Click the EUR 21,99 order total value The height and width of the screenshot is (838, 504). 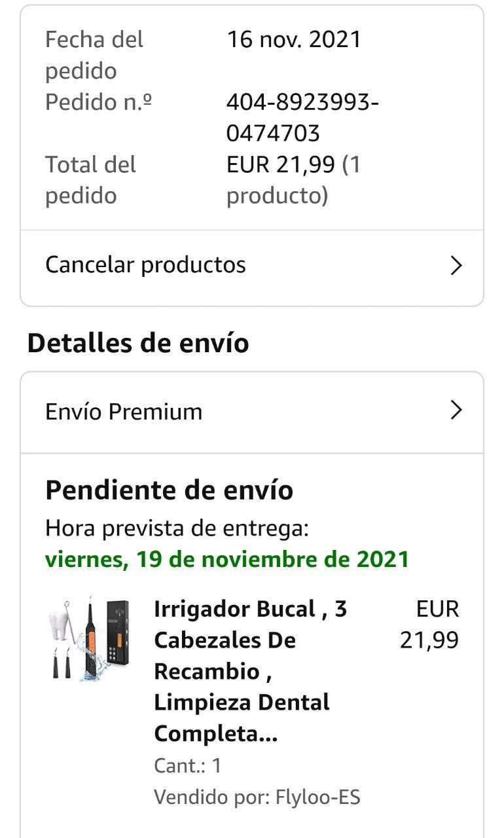(x=281, y=165)
